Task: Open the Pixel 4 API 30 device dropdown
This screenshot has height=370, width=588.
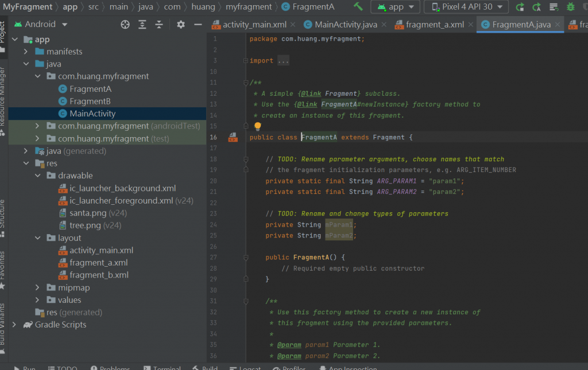Action: click(x=466, y=7)
